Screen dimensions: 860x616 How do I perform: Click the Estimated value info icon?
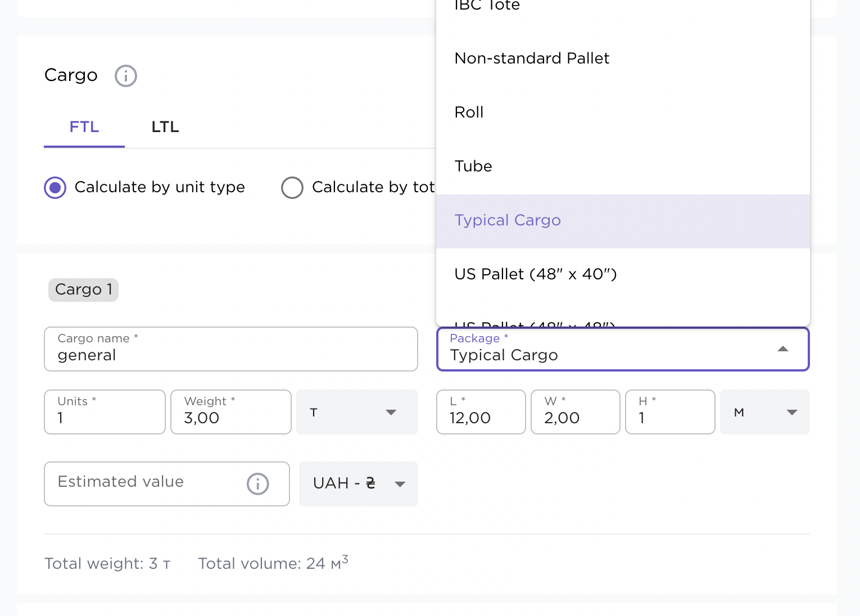(258, 484)
